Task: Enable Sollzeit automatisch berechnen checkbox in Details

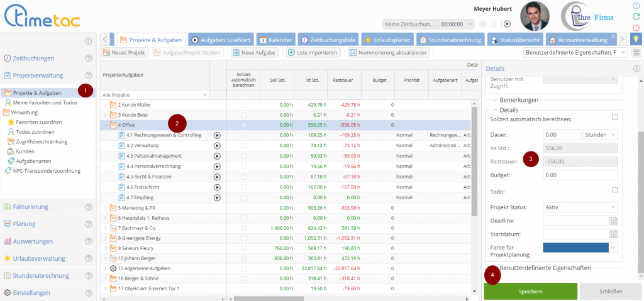Action: 614,118
